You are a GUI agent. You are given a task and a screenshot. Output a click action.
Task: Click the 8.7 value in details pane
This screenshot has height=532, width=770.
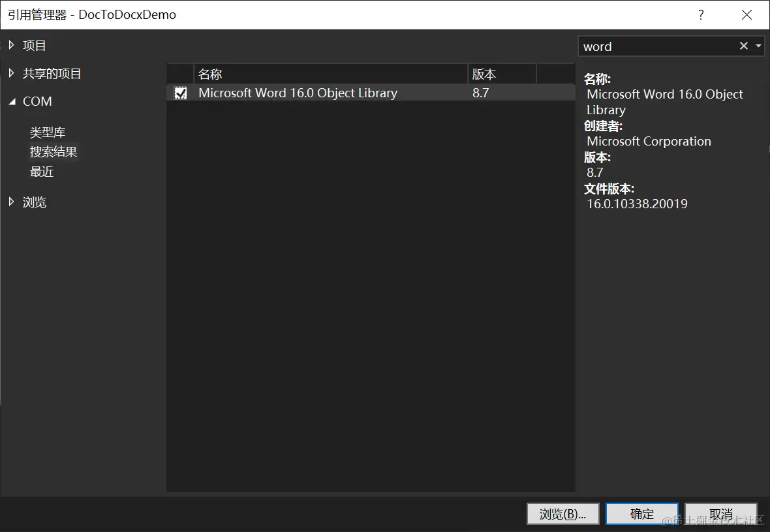[x=594, y=172]
